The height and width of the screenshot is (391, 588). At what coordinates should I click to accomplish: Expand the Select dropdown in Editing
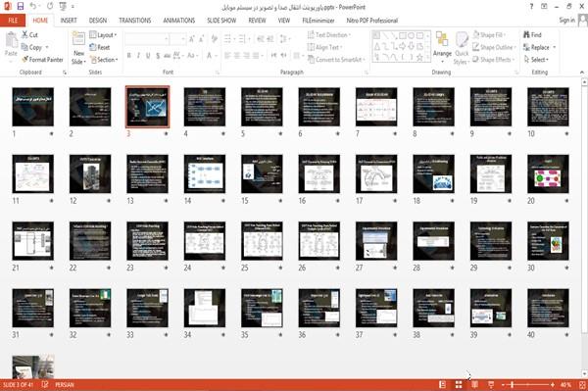(x=536, y=60)
